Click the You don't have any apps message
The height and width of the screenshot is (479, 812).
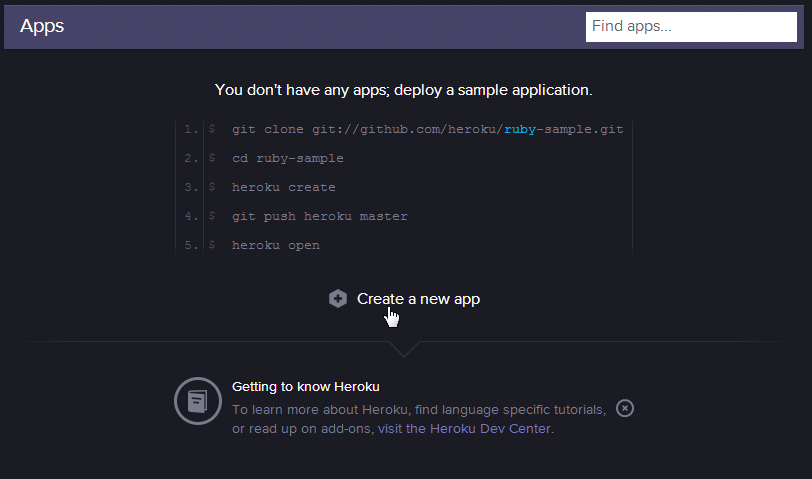(x=403, y=90)
